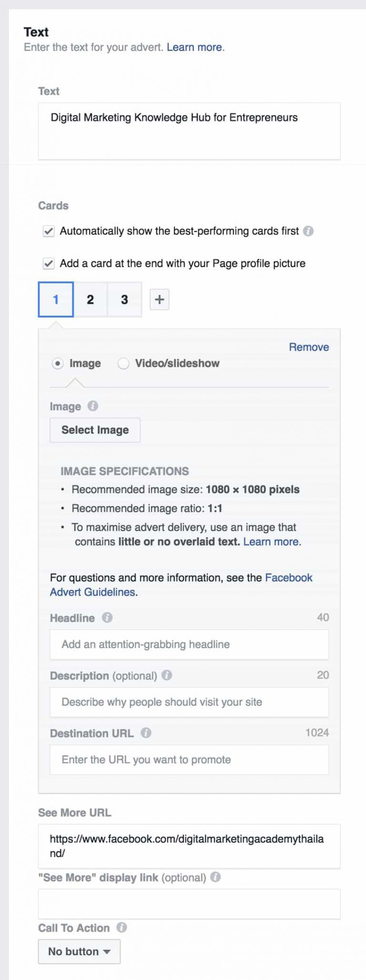Switch to card 2 tab
366x980 pixels.
(x=90, y=300)
